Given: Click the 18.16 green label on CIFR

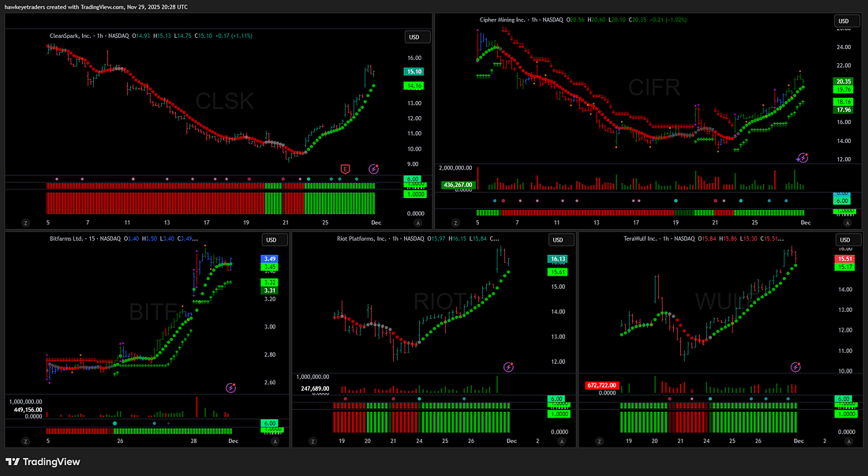Looking at the screenshot, I should pos(844,102).
